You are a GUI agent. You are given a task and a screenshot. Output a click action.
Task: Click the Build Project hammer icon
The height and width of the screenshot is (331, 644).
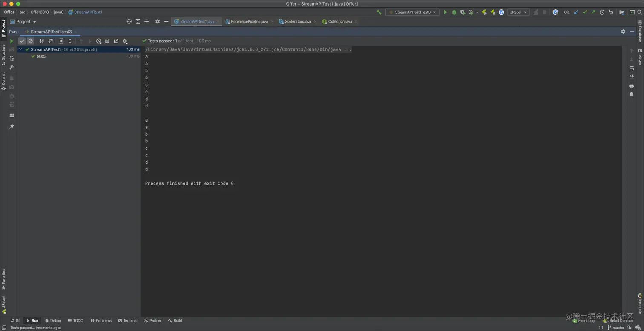tap(379, 12)
